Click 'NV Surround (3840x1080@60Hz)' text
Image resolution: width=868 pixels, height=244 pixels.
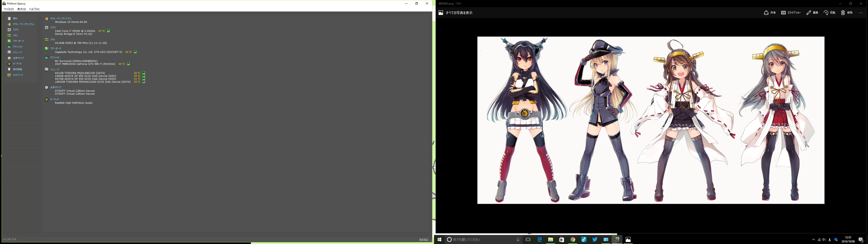click(x=76, y=61)
